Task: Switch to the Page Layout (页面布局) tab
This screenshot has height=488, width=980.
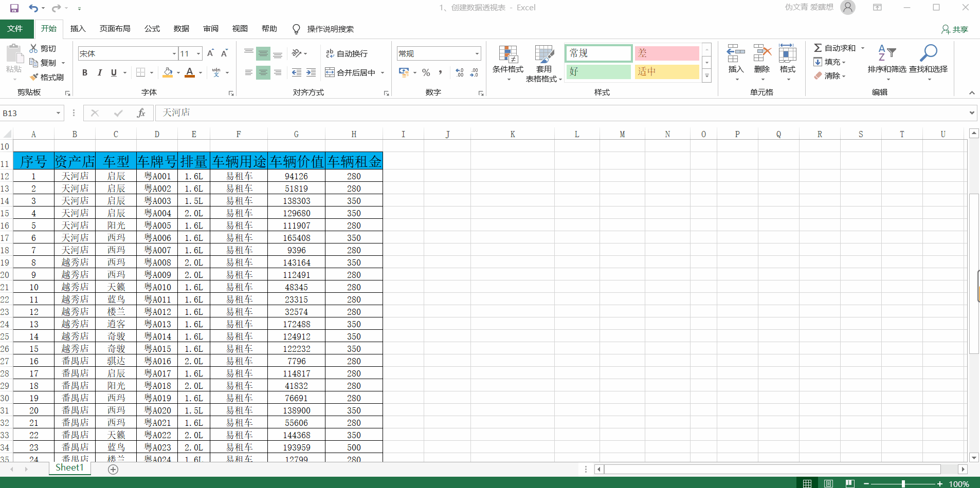Action: (115, 29)
